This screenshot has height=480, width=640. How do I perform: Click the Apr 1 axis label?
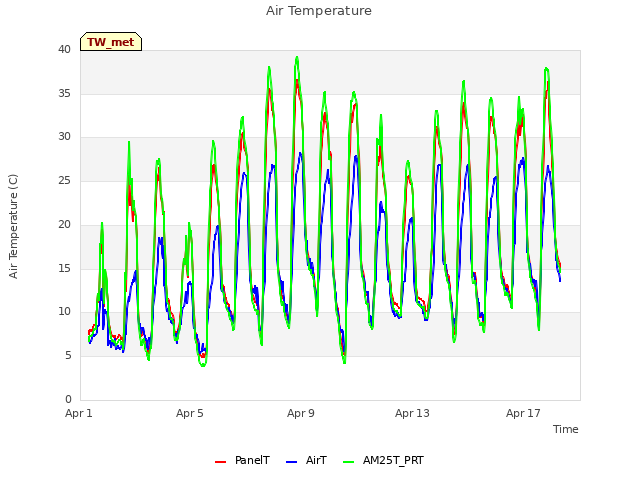coord(79,413)
